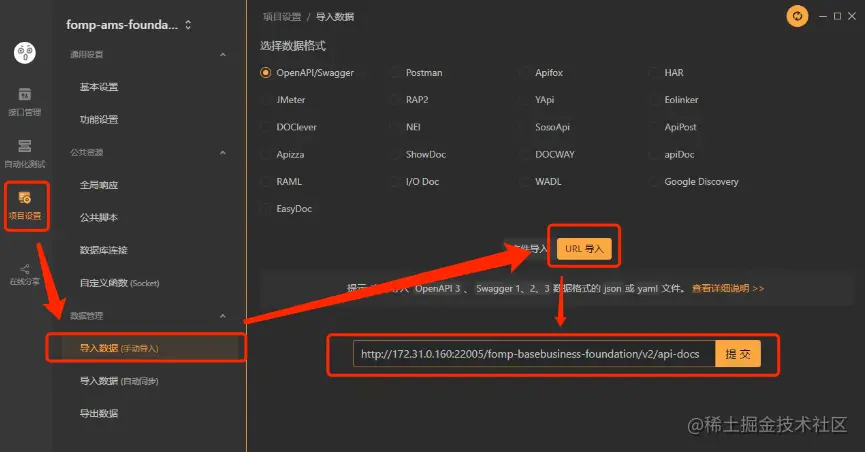Viewport: 865px width, 452px height.
Task: Select the EasyDoc format option
Action: (286, 209)
